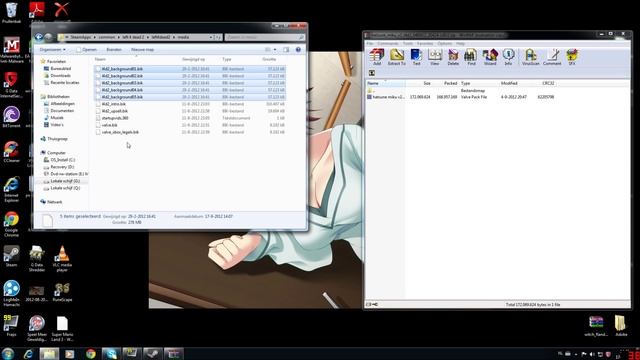Click the Explorer search box

[x=264, y=37]
